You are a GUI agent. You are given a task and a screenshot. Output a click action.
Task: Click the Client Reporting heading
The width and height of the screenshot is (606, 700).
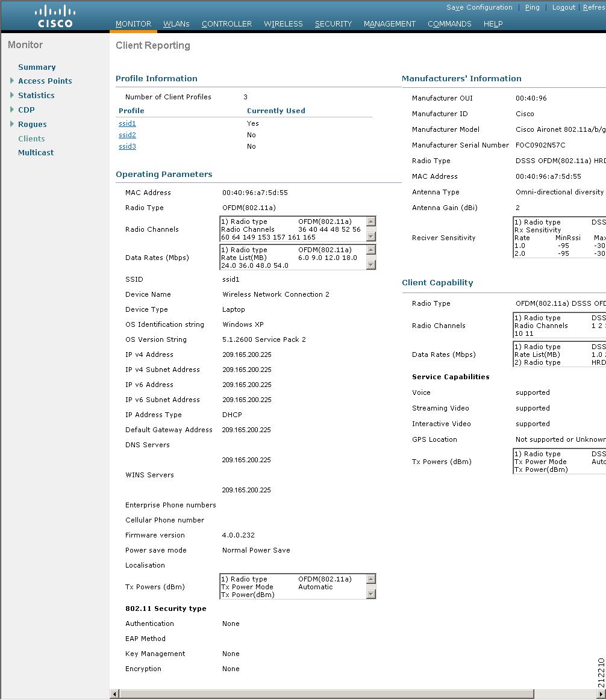[153, 46]
